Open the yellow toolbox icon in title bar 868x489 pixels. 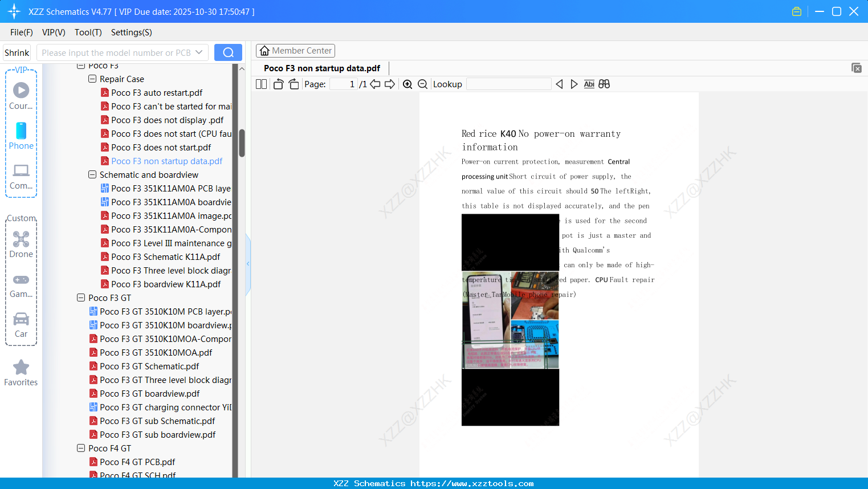click(x=797, y=11)
